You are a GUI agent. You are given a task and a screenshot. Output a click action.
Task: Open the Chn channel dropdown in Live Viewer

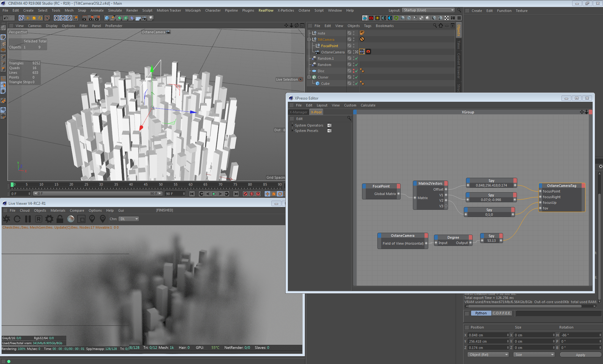pos(129,219)
